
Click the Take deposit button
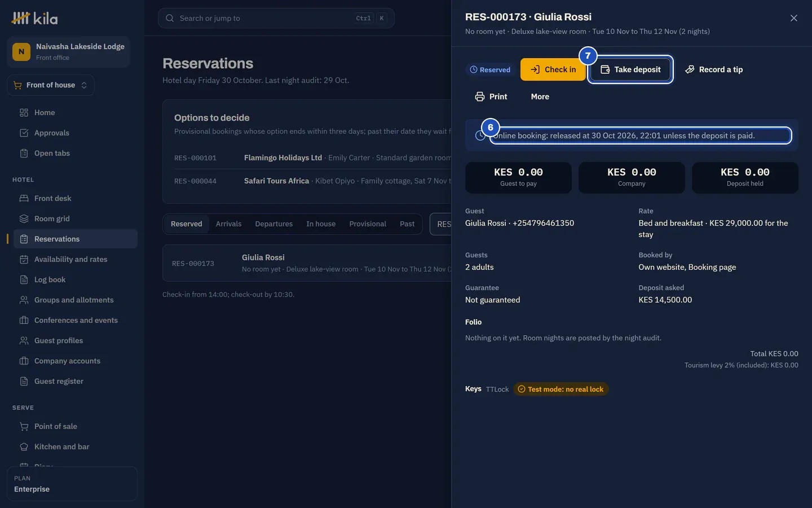[630, 69]
